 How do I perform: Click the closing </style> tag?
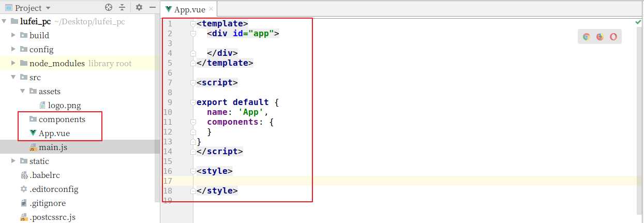point(217,191)
